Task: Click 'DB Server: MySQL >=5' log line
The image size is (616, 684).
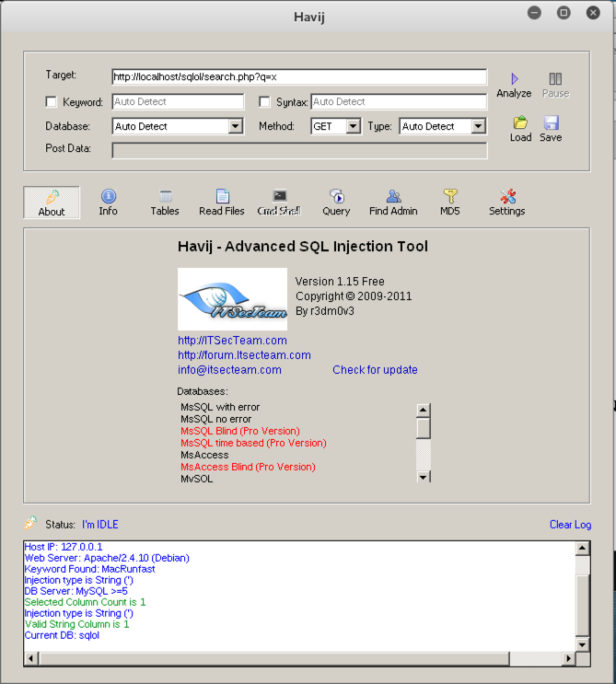Action: [x=76, y=591]
